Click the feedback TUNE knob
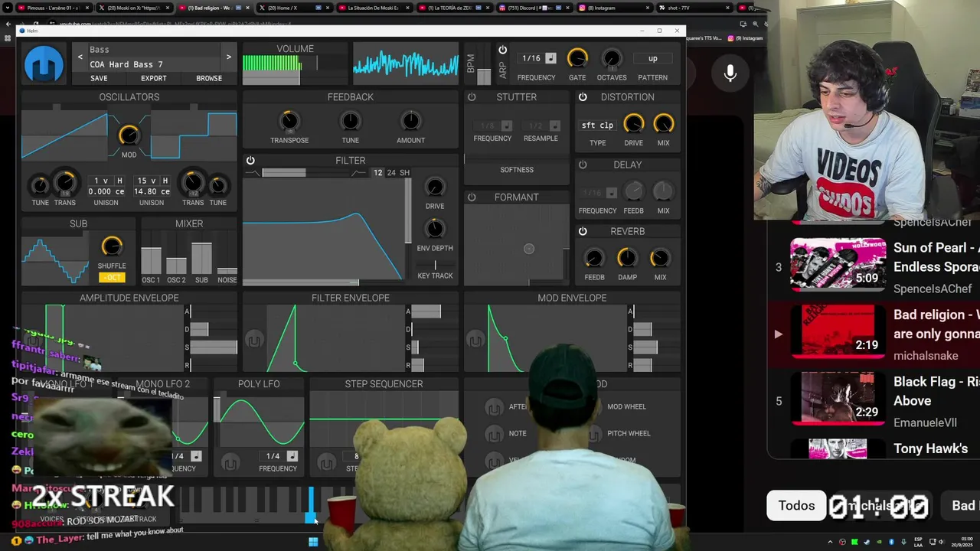Viewport: 980px width, 551px height. (350, 121)
